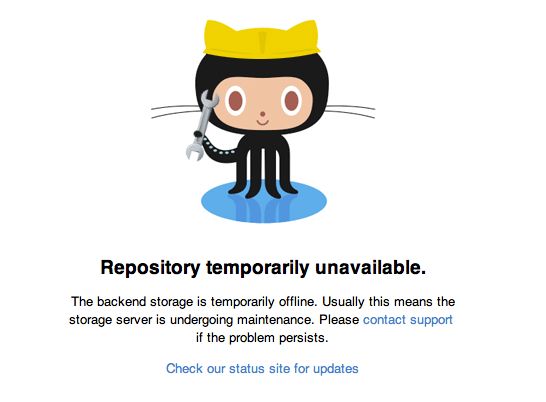Click the "if the problem persists." line
The height and width of the screenshot is (402, 546).
pos(262,338)
